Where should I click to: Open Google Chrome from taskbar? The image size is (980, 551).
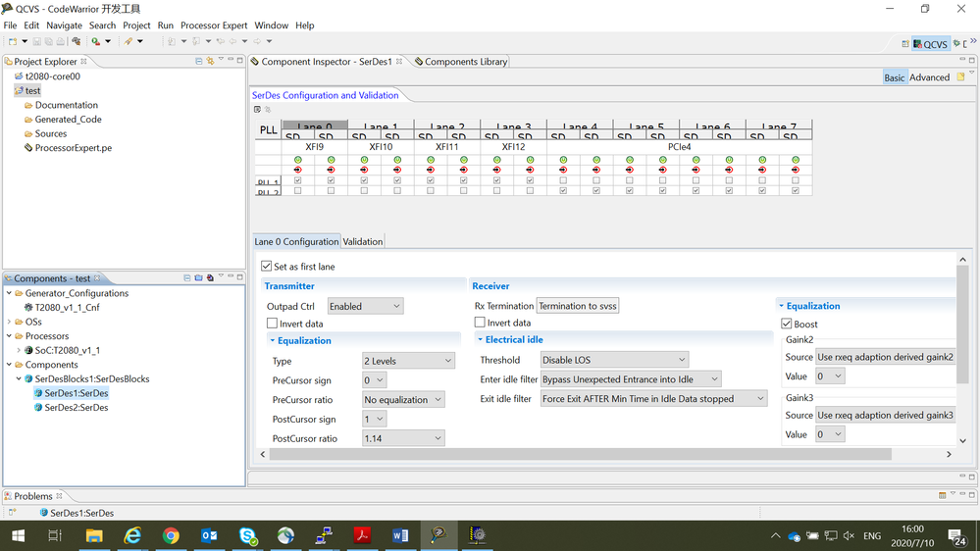point(171,535)
